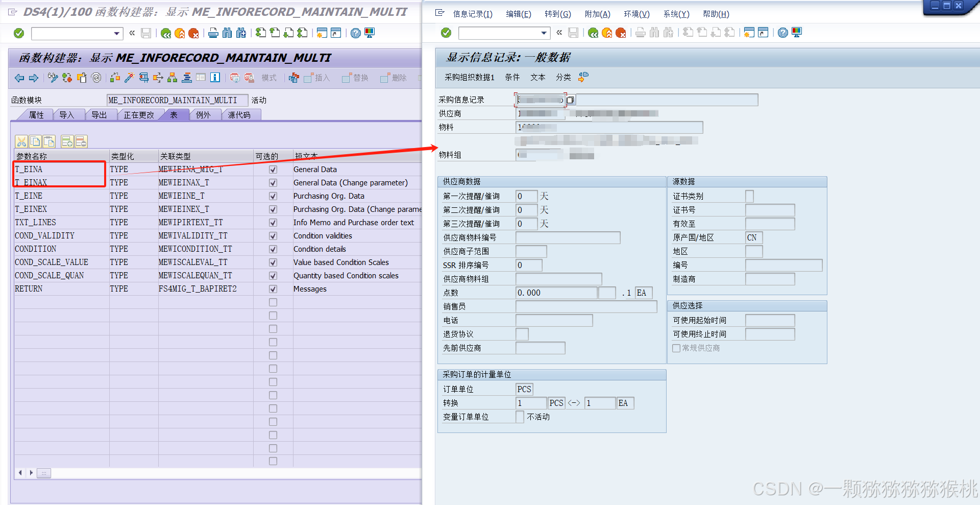Click the Back arrow in the function builder toolbar
This screenshot has height=505, width=980.
point(19,78)
